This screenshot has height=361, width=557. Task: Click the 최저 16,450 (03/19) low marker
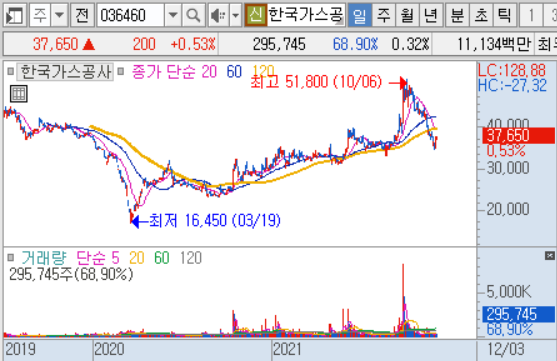click(215, 221)
